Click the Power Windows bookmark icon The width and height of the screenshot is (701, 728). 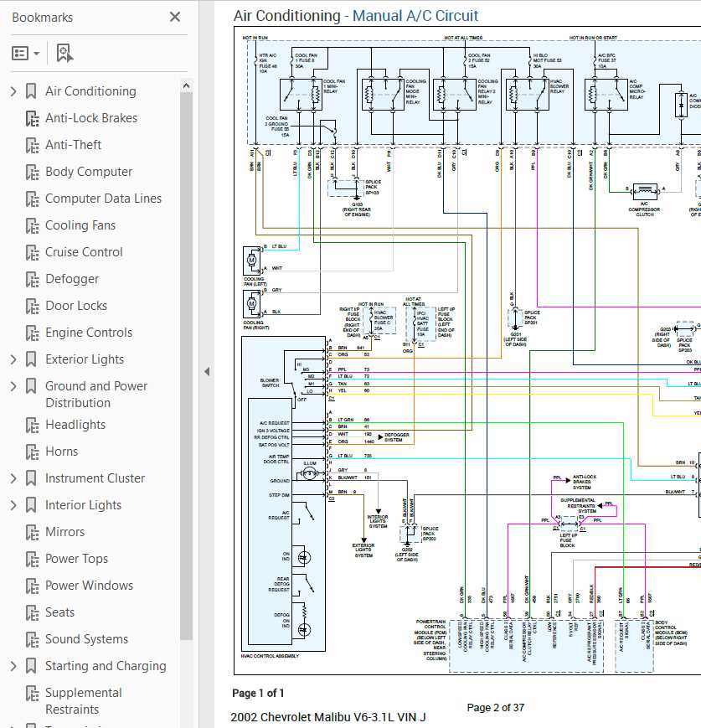32,586
